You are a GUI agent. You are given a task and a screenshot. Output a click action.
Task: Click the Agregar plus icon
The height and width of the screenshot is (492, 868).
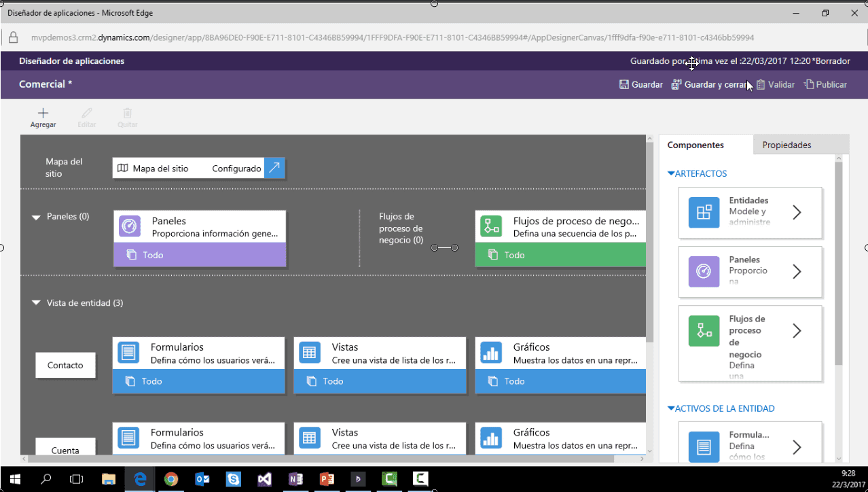coord(43,113)
